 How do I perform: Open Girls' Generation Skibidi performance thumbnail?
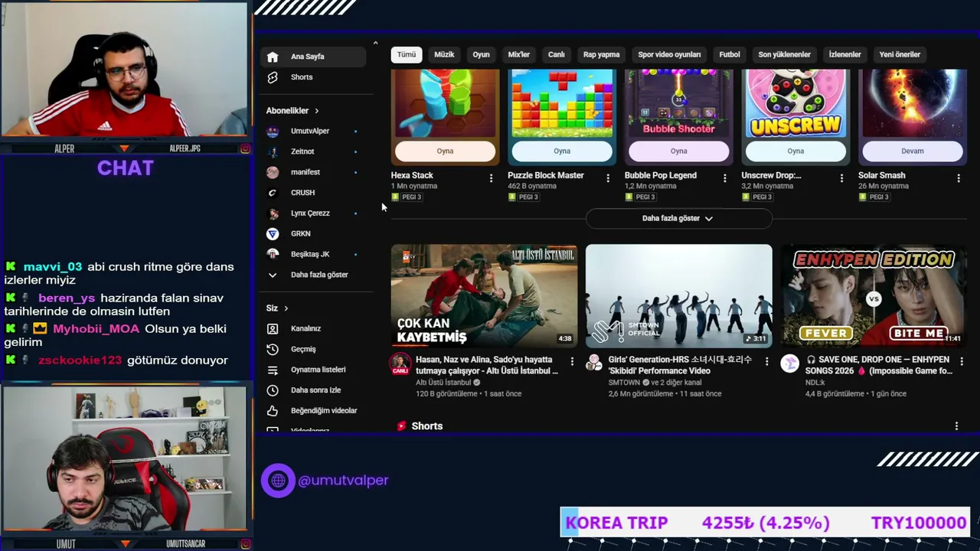(679, 296)
